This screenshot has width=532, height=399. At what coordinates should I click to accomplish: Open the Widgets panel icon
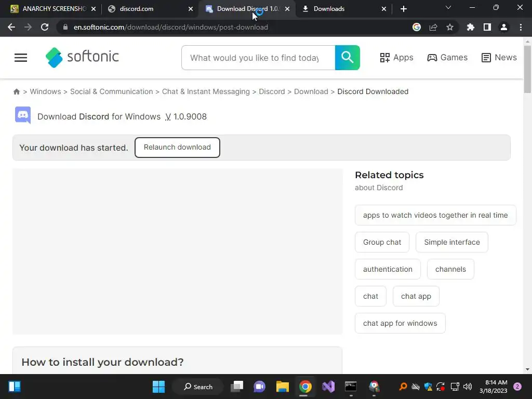[x=14, y=387]
